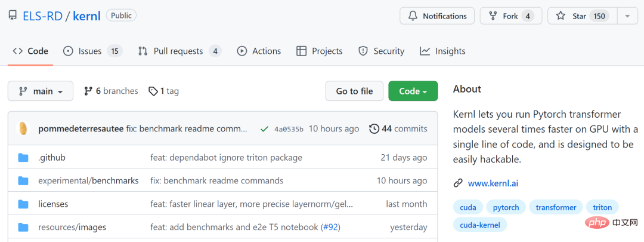Click the folder icon for .github
Viewport: 644px width, 242px height.
point(23,158)
